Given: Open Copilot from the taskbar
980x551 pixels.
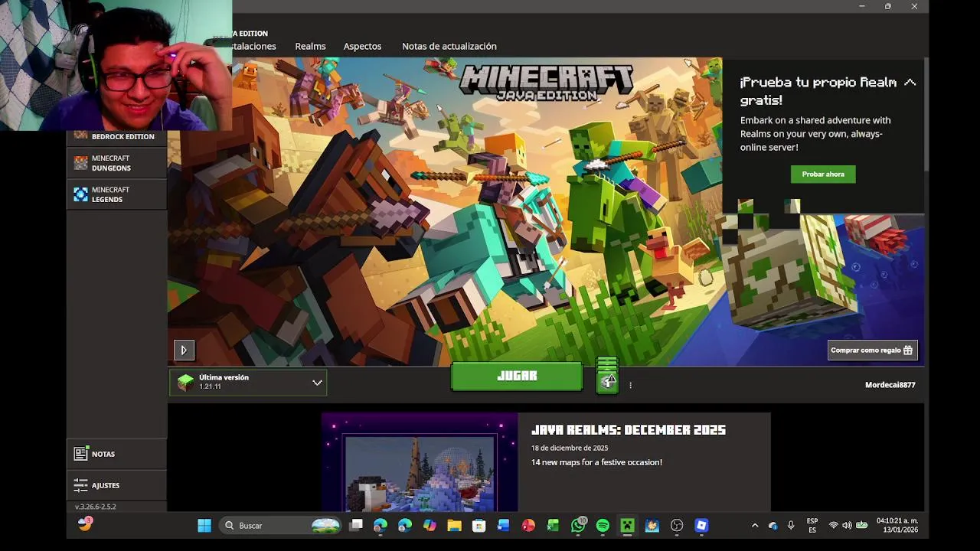Looking at the screenshot, I should pos(430,526).
